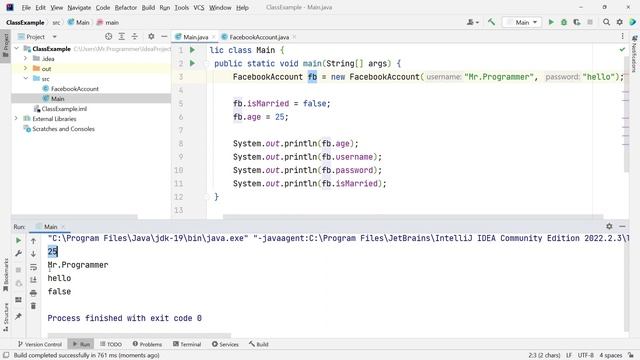Image resolution: width=640 pixels, height=360 pixels.
Task: Print console output with printer icon
Action: [33, 293]
